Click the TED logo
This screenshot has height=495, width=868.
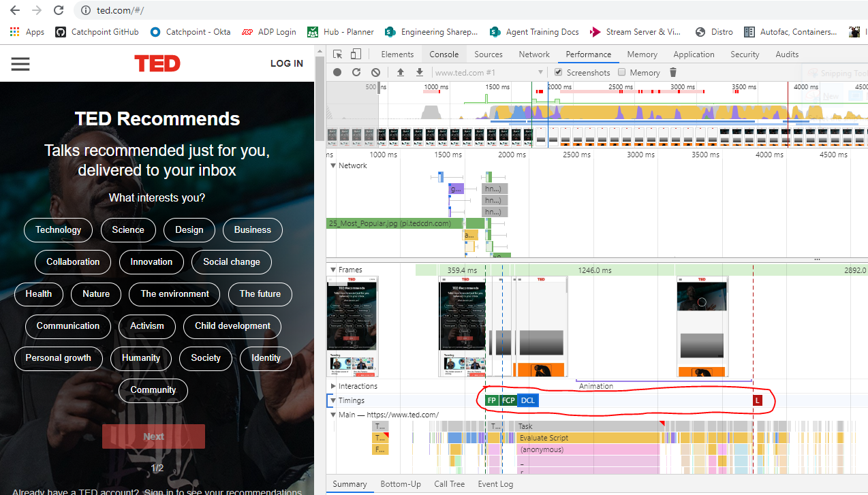pos(157,63)
